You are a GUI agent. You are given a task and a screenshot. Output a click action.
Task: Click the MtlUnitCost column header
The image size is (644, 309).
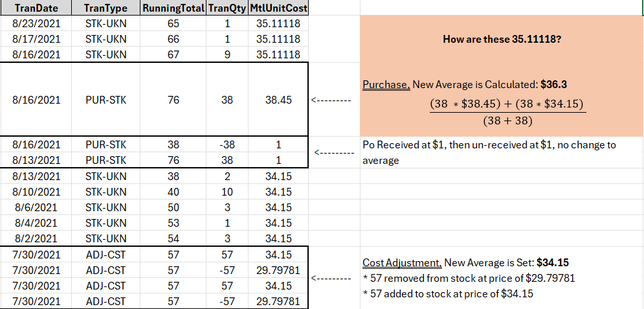[278, 8]
